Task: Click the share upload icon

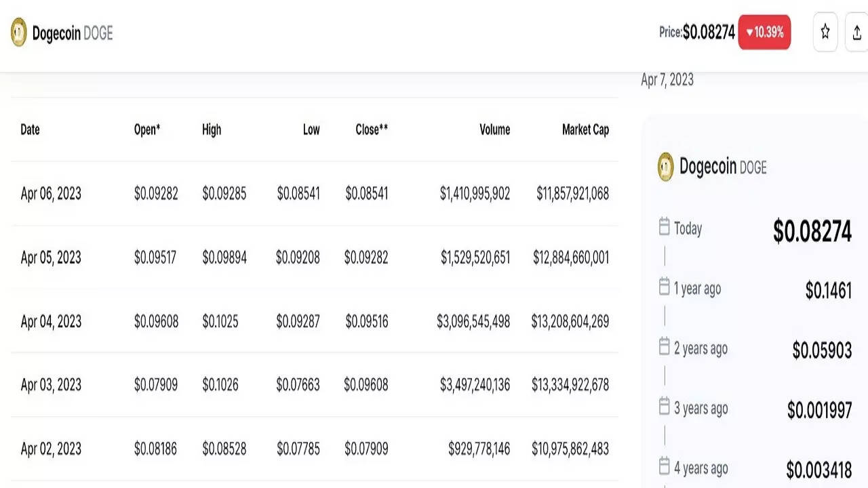Action: pos(857,32)
